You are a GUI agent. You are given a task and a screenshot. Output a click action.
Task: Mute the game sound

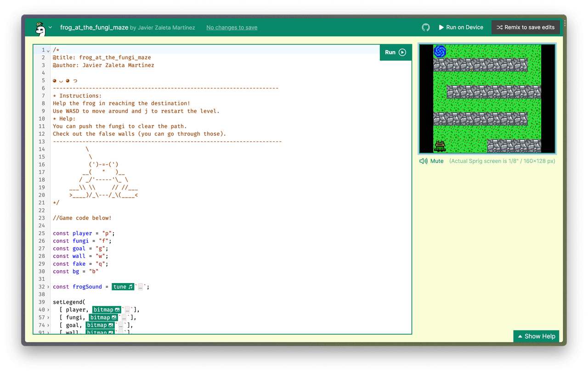coord(431,161)
